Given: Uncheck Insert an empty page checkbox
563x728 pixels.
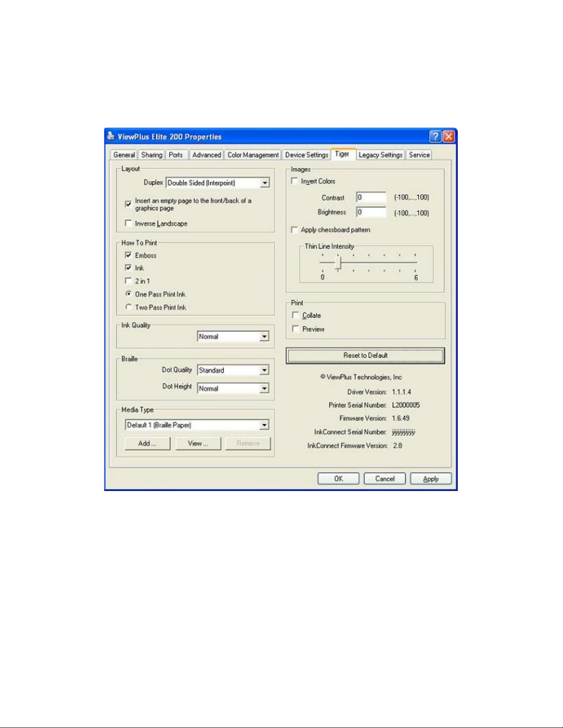Looking at the screenshot, I should point(128,203).
